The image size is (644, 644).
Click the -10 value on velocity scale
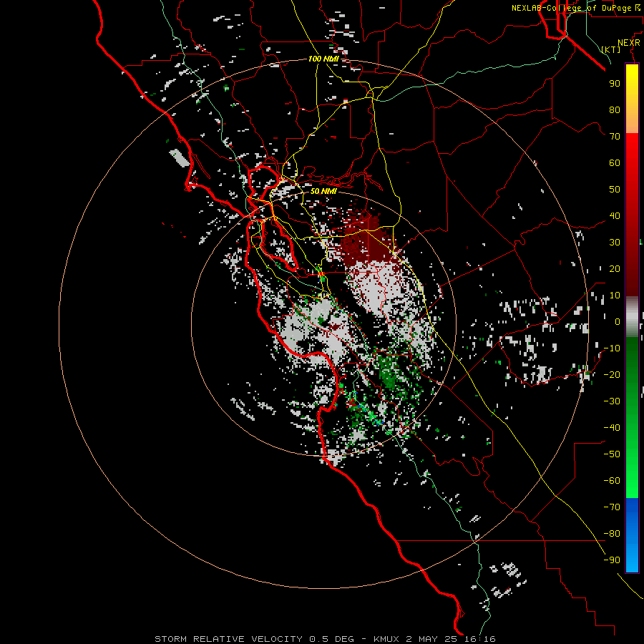pos(612,348)
